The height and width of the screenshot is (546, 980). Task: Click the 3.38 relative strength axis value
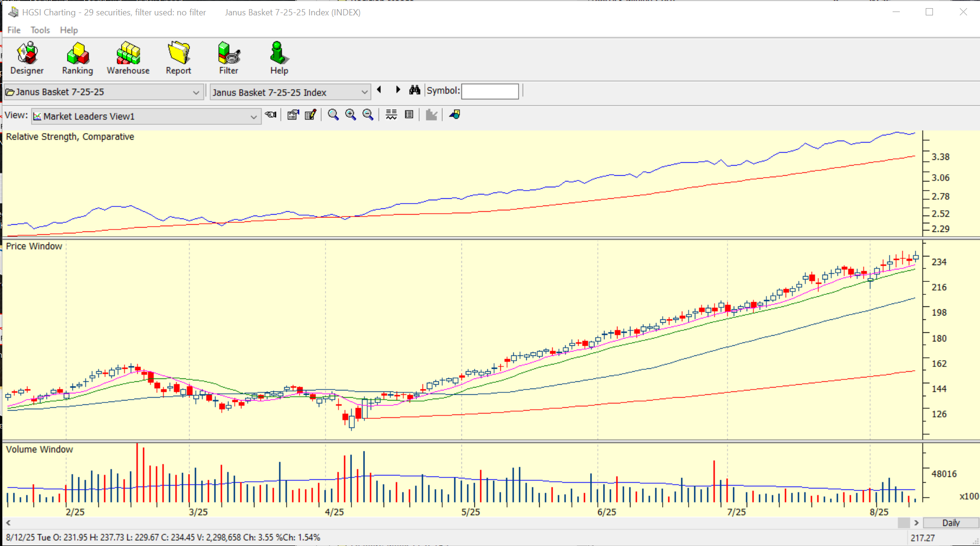[x=941, y=157]
